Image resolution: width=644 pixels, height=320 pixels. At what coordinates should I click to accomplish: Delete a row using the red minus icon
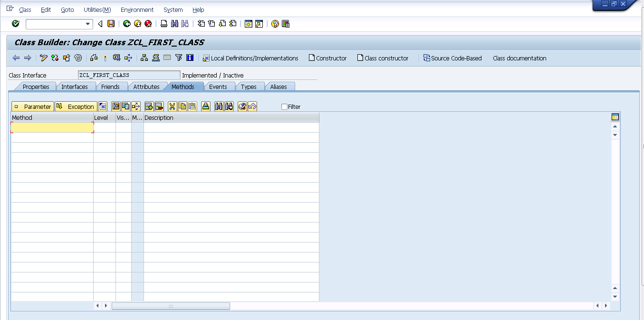coord(160,106)
